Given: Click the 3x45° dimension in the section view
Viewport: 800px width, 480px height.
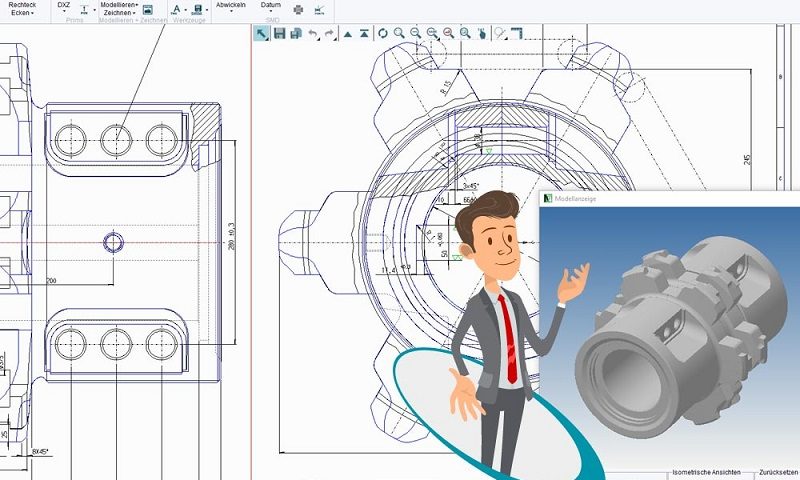Looking at the screenshot, I should 470,186.
